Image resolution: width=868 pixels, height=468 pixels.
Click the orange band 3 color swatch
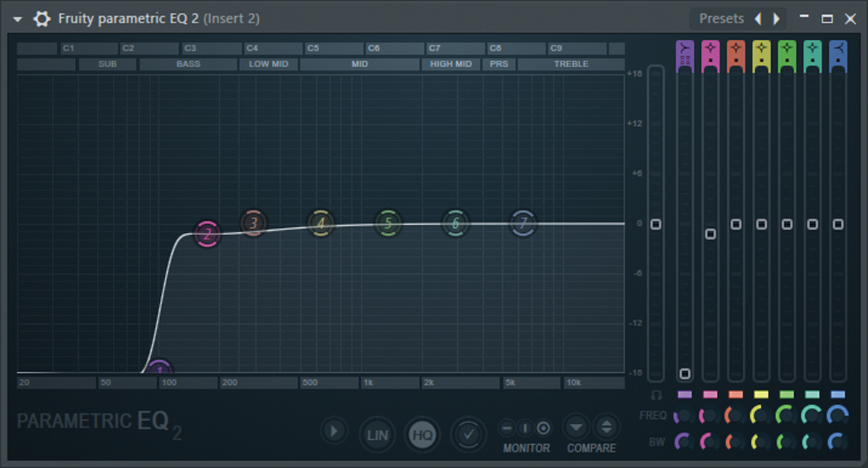(736, 395)
